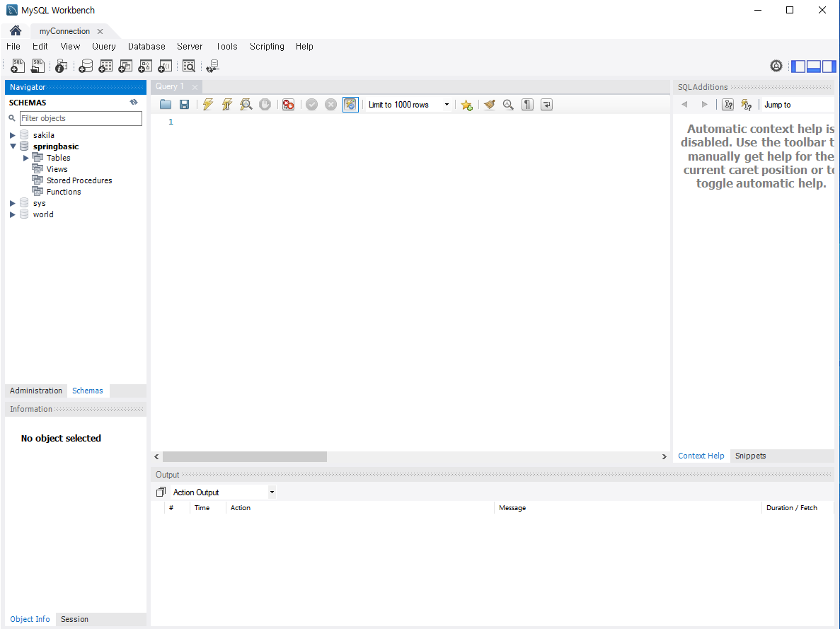Execute the SQL script lightning icon
The height and width of the screenshot is (629, 840).
click(x=208, y=105)
